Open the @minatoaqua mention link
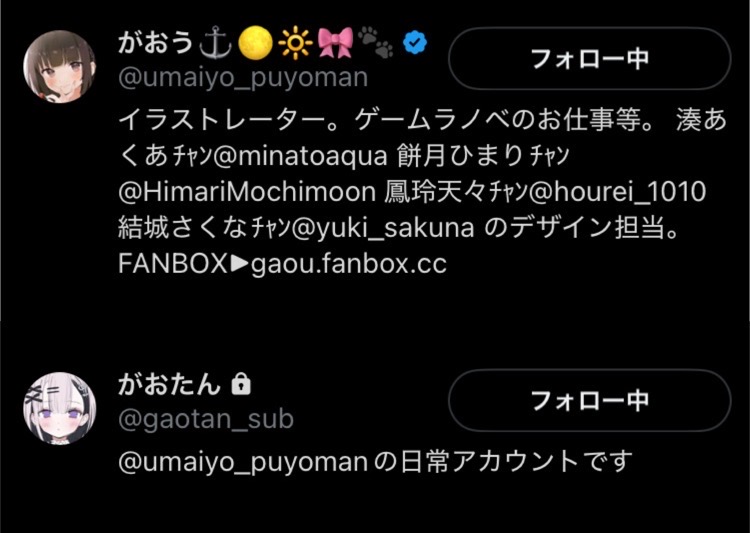 pos(300,156)
